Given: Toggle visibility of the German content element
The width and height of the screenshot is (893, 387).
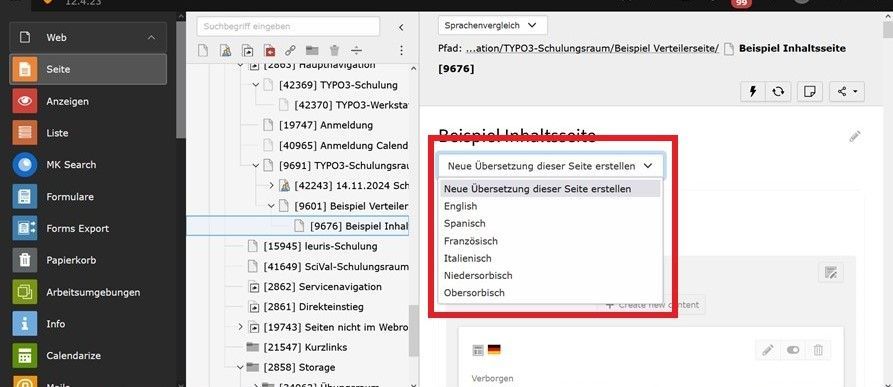Looking at the screenshot, I should point(793,351).
